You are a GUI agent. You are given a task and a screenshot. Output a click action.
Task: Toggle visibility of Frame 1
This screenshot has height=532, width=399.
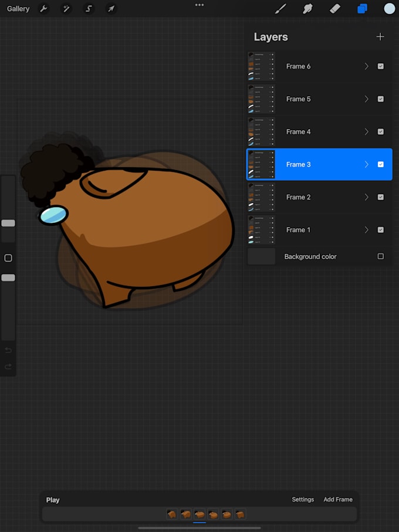(x=381, y=230)
